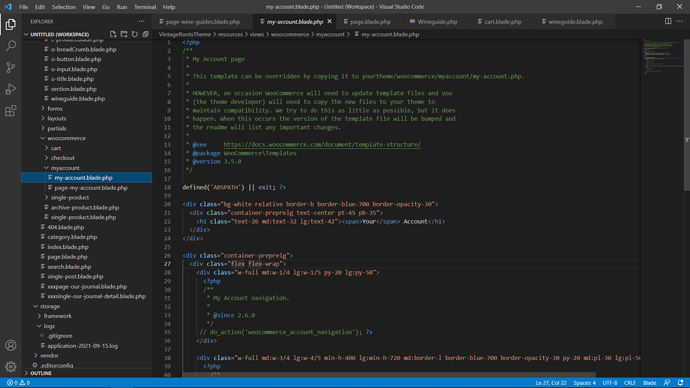The image size is (690, 388).
Task: Refresh the Explorer tree
Action: coord(135,34)
